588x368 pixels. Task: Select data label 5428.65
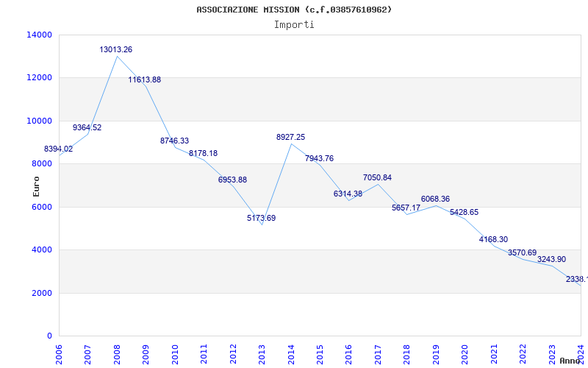[465, 212]
